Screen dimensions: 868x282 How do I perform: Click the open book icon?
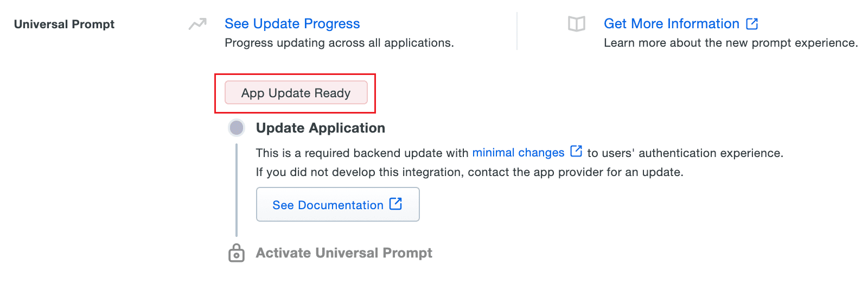click(x=576, y=24)
